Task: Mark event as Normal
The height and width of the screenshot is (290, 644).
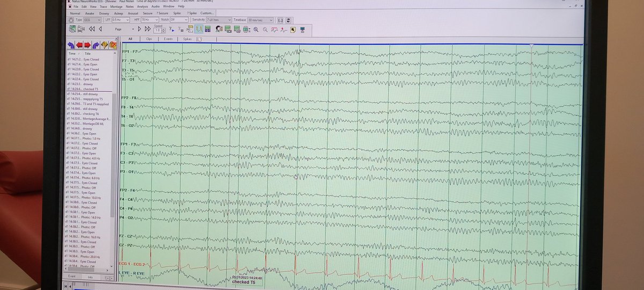Action: tap(75, 12)
